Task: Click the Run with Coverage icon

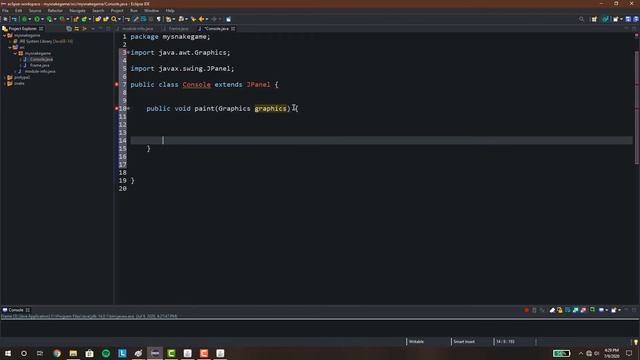Action: (x=49, y=19)
